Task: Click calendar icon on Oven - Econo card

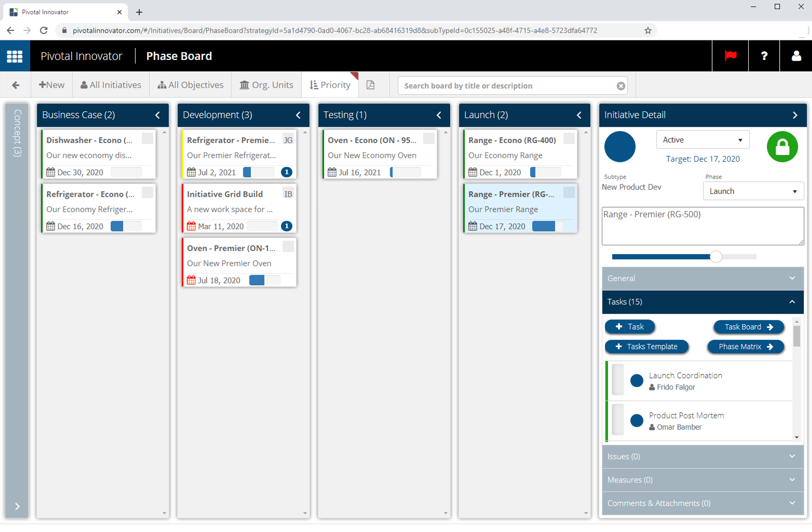Action: coord(332,172)
